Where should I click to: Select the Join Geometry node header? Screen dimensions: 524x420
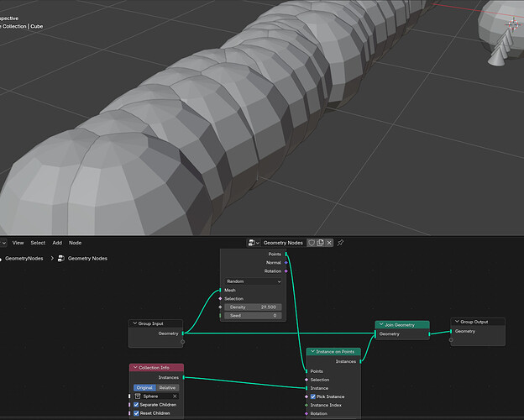click(x=402, y=325)
